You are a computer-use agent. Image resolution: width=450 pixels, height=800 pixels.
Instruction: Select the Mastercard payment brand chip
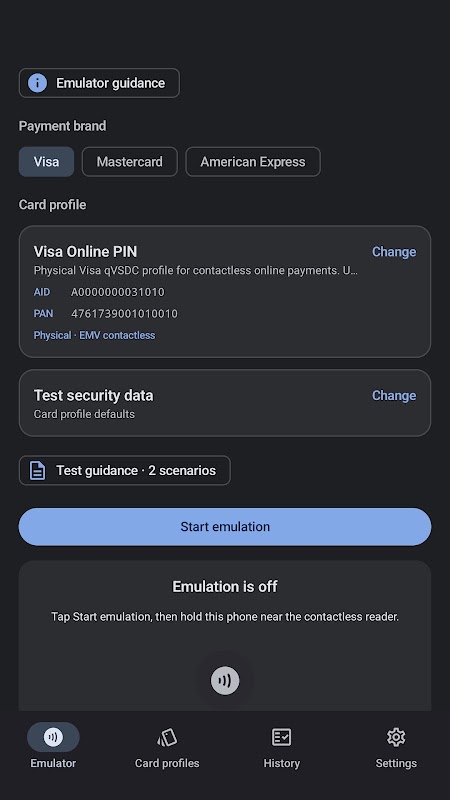pyautogui.click(x=130, y=162)
